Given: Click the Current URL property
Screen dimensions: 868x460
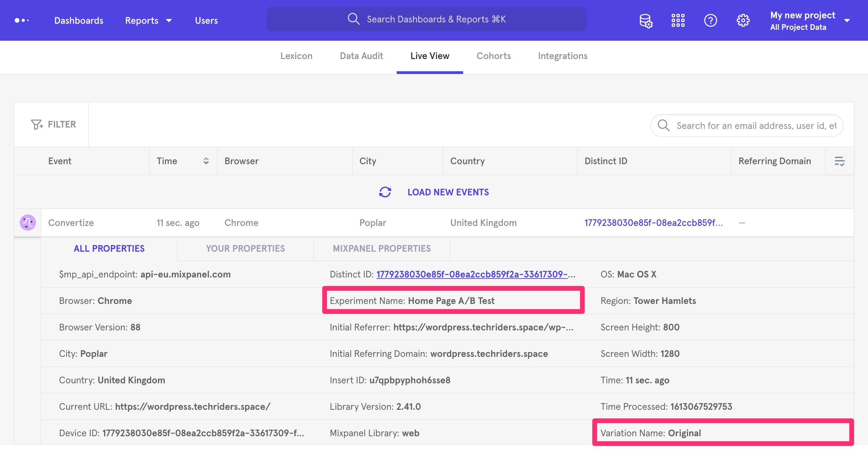Looking at the screenshot, I should point(165,406).
